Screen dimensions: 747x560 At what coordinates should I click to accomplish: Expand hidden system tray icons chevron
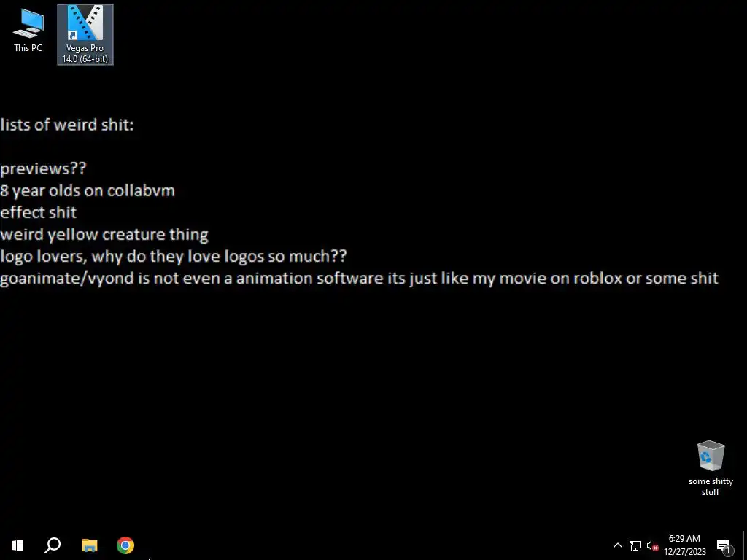(617, 545)
